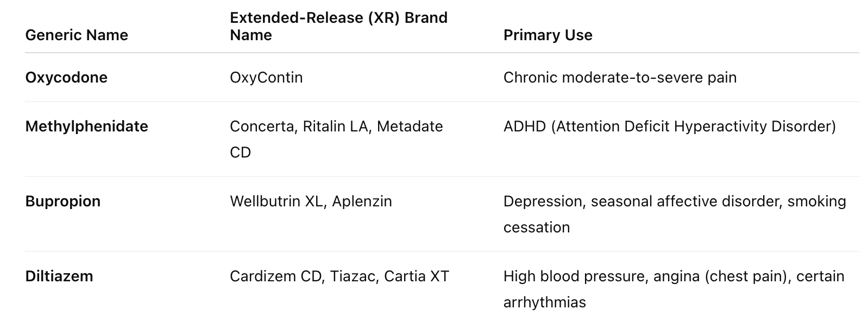Click the Tiazac brand name
Screen dimensions: 868x328
pos(353,276)
